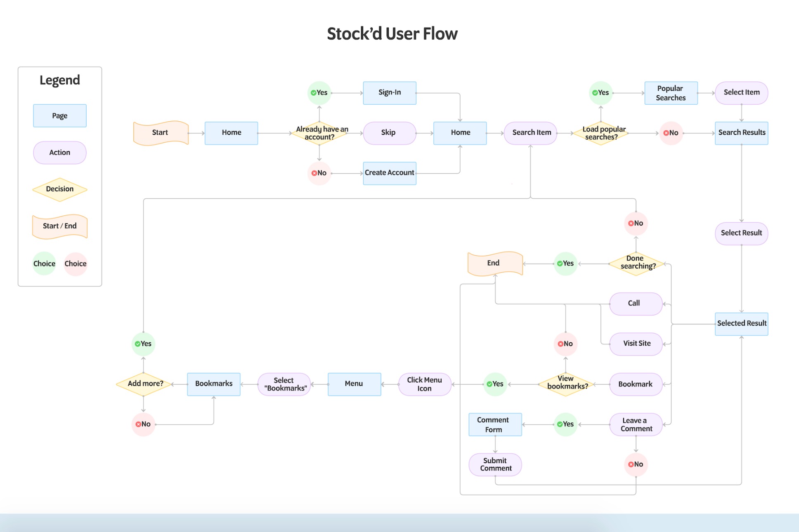This screenshot has width=799, height=532.
Task: Select the Sign-In page box
Action: [x=389, y=93]
